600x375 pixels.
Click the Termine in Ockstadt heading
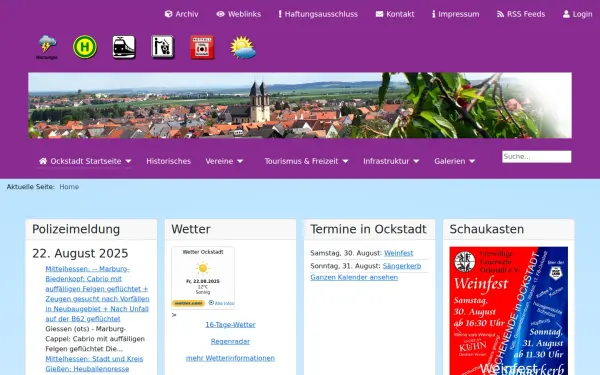368,229
